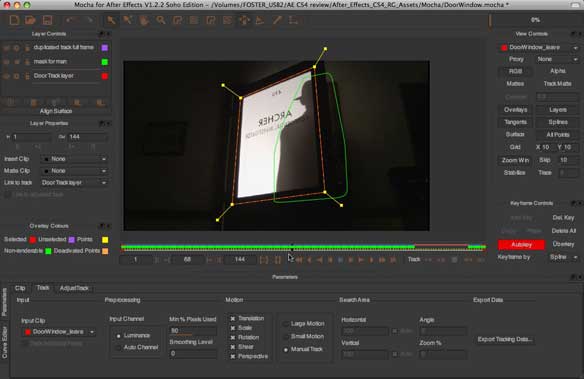Viewport: 584px width, 379px height.
Task: Click the Open Project folder icon
Action: coord(30,20)
